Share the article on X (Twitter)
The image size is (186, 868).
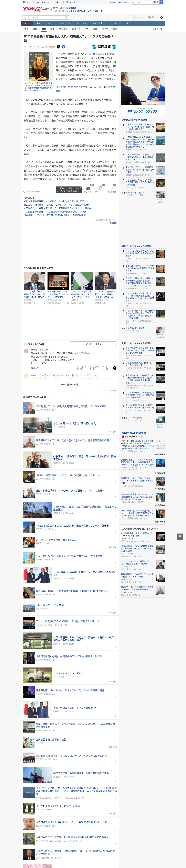59,47
